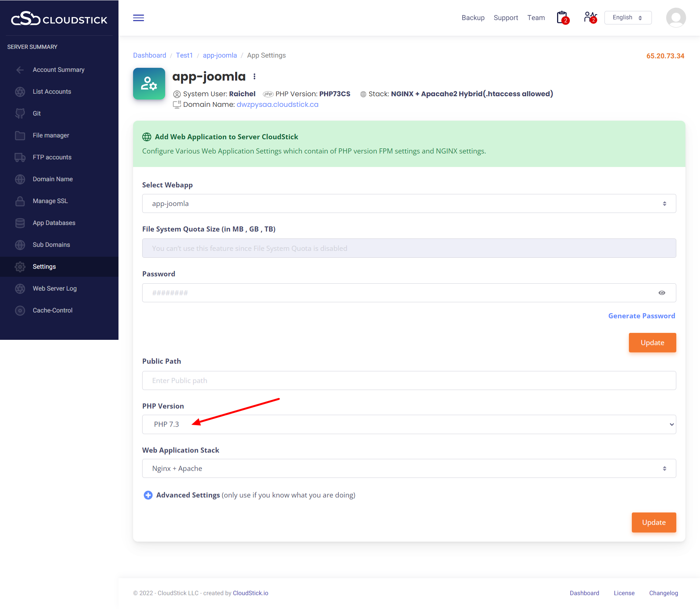Image resolution: width=700 pixels, height=610 pixels.
Task: Toggle password visibility eye icon
Action: (662, 293)
